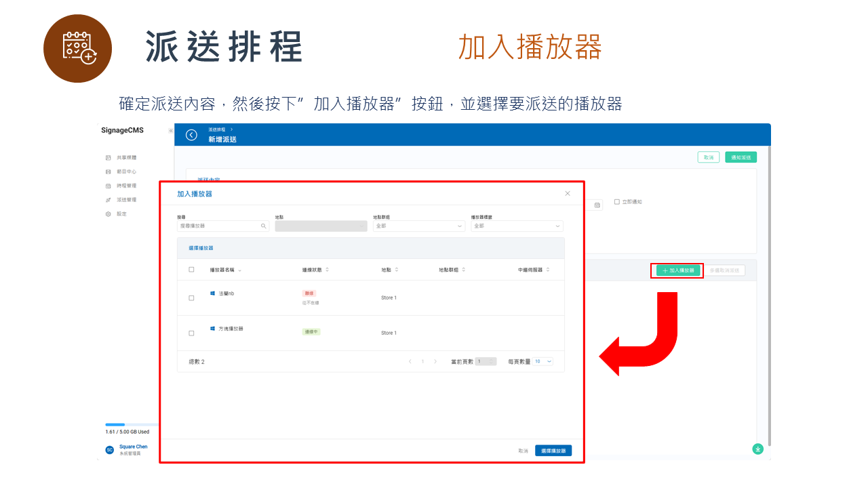
Task: Open the 播放器標籤 dropdown
Action: tap(517, 225)
